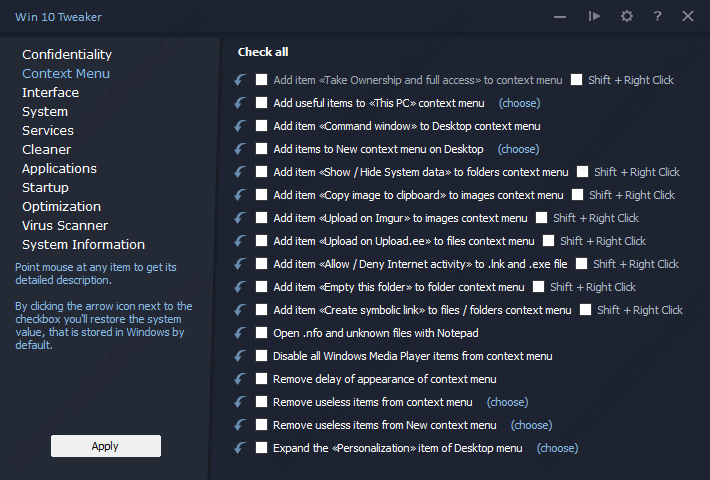This screenshot has width=710, height=480.
Task: Restore default for Empty this folder item
Action: pos(240,287)
